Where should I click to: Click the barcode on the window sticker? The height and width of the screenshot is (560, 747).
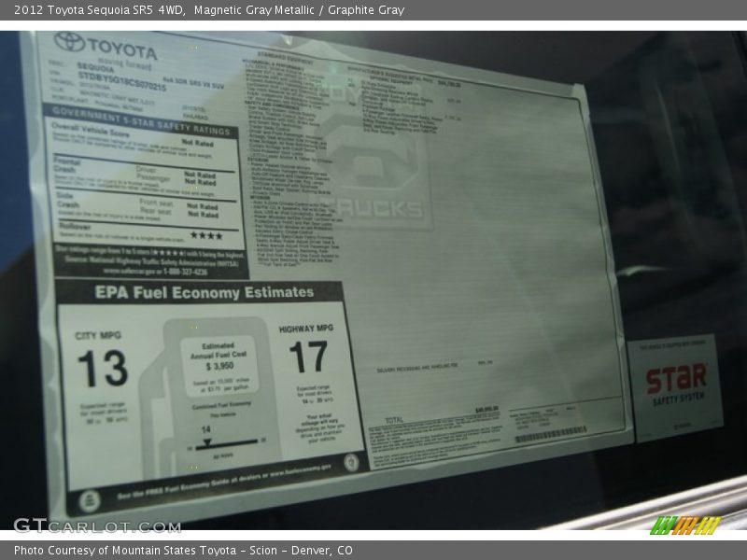click(551, 433)
